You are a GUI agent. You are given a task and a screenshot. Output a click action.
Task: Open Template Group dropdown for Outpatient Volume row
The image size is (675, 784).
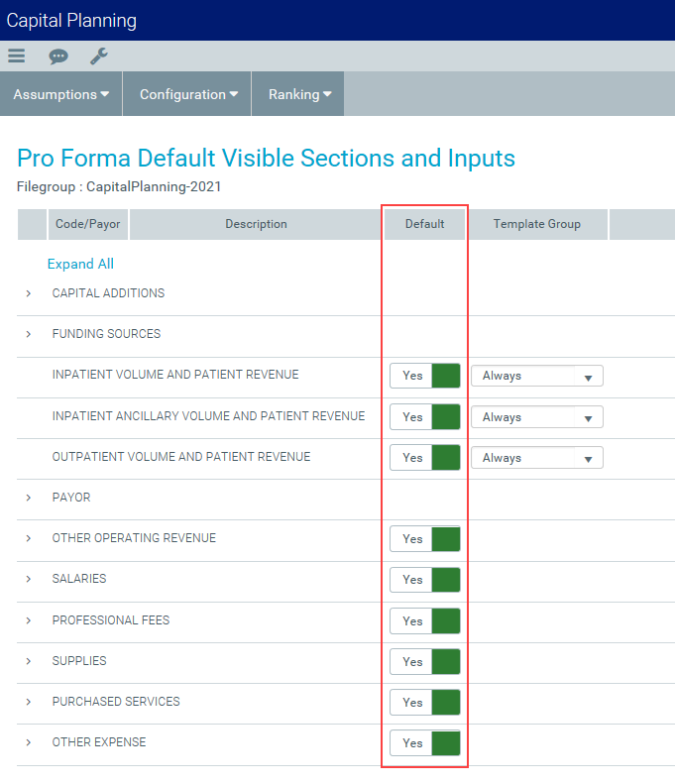(x=537, y=458)
